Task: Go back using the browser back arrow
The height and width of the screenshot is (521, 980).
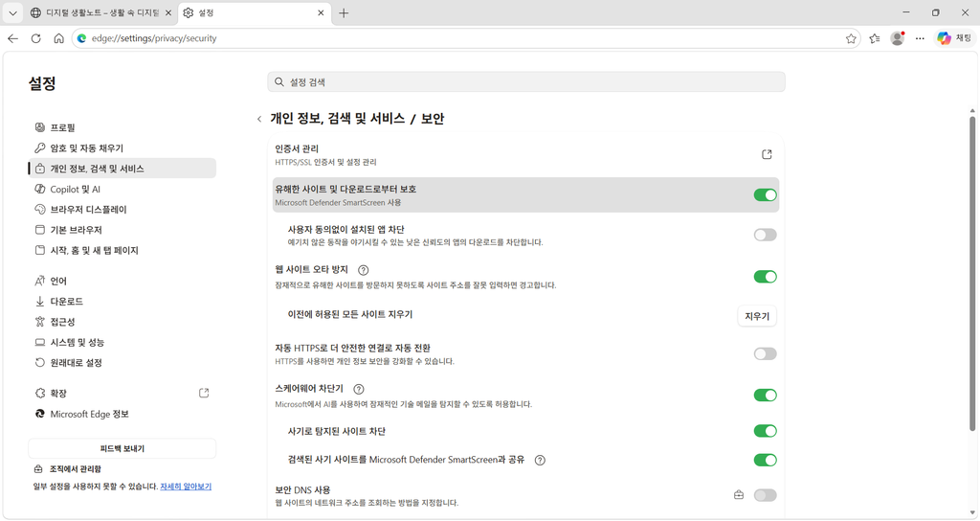Action: coord(13,38)
